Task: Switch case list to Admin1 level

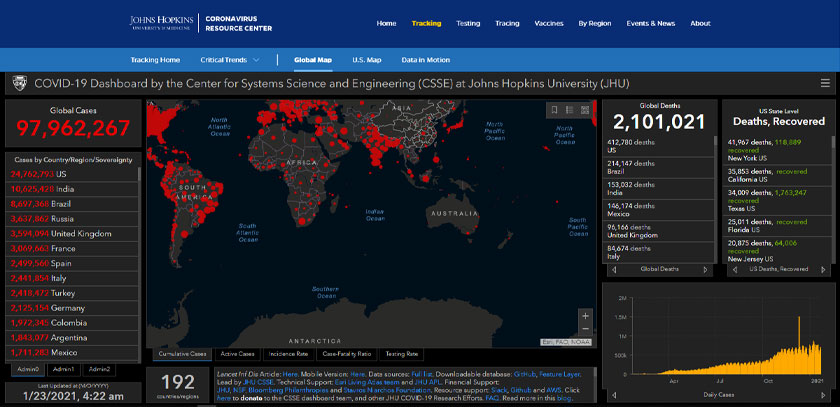Action: pos(64,369)
